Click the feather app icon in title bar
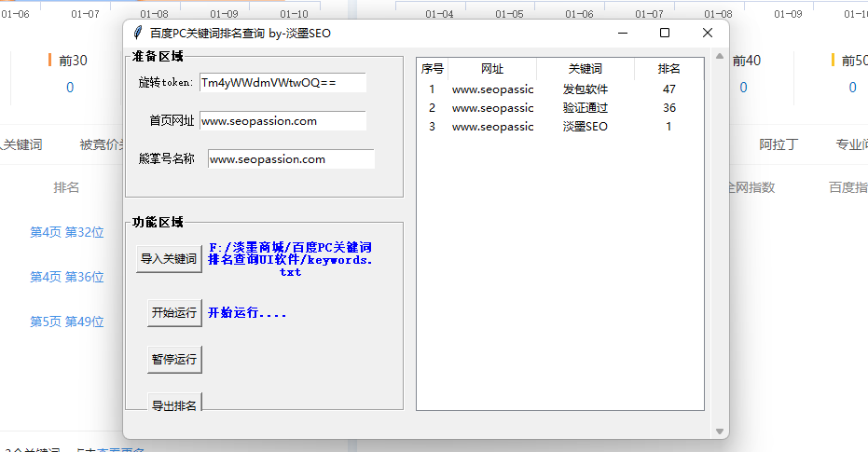This screenshot has height=452, width=868. pos(138,33)
